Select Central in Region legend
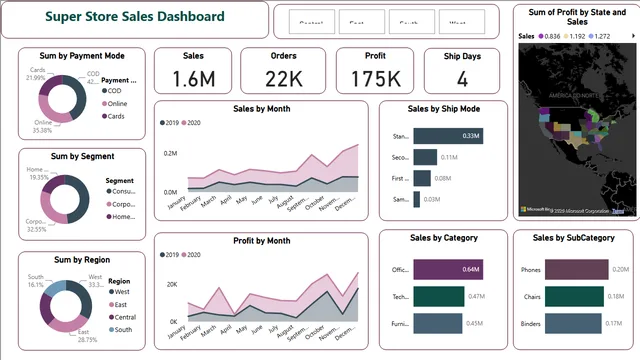The image size is (640, 360). [x=122, y=317]
